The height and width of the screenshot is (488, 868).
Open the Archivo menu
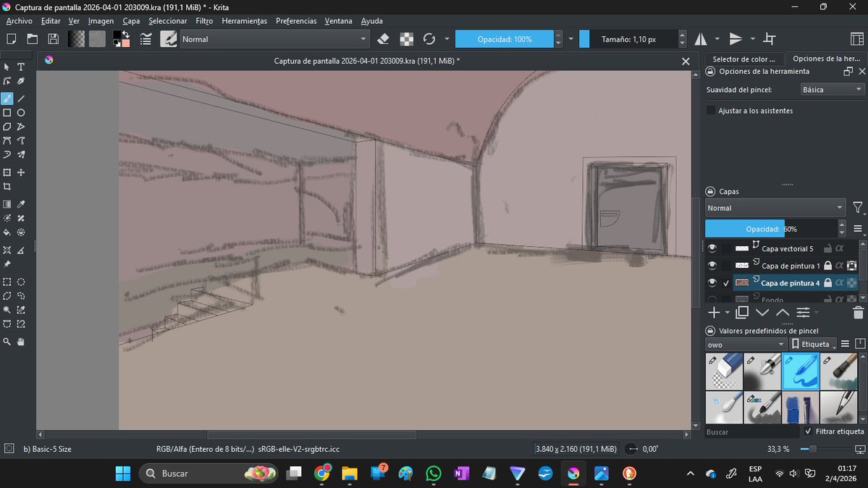click(20, 21)
